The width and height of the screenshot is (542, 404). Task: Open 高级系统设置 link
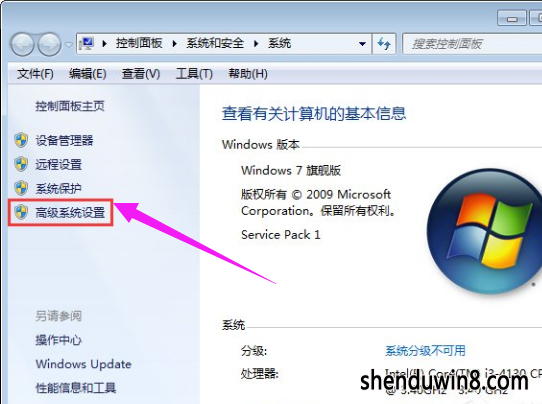point(70,213)
